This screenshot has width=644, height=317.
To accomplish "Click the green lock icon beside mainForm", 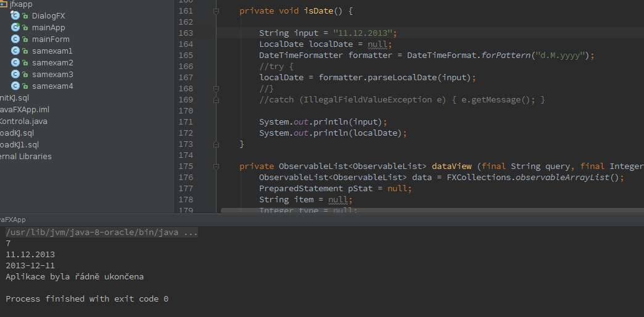I will coord(25,39).
